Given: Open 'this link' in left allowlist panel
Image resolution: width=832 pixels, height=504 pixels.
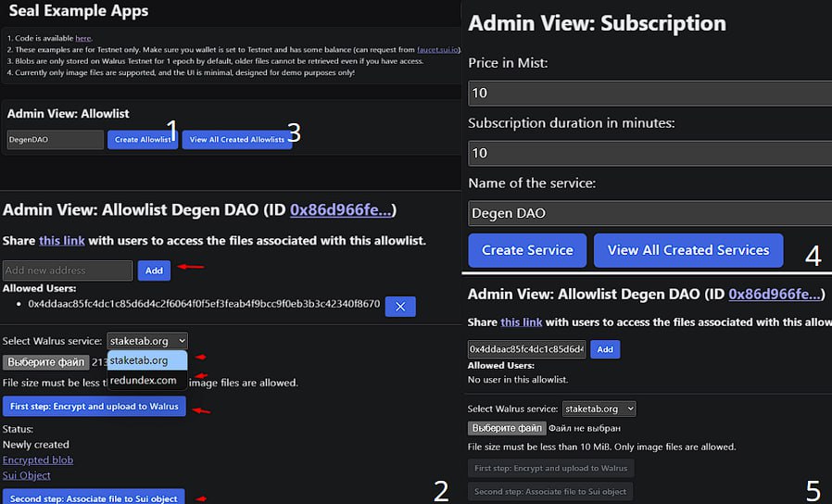Looking at the screenshot, I should pyautogui.click(x=62, y=241).
